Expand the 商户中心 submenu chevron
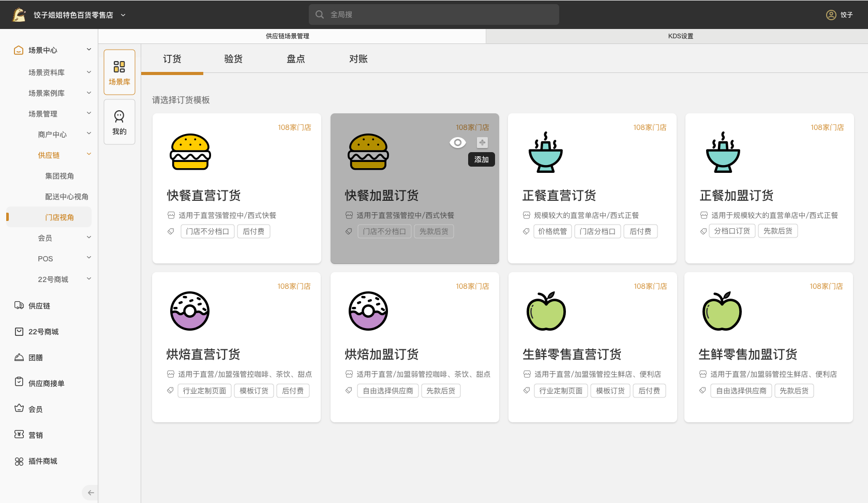Screen dimensions: 868x503 tap(89, 134)
